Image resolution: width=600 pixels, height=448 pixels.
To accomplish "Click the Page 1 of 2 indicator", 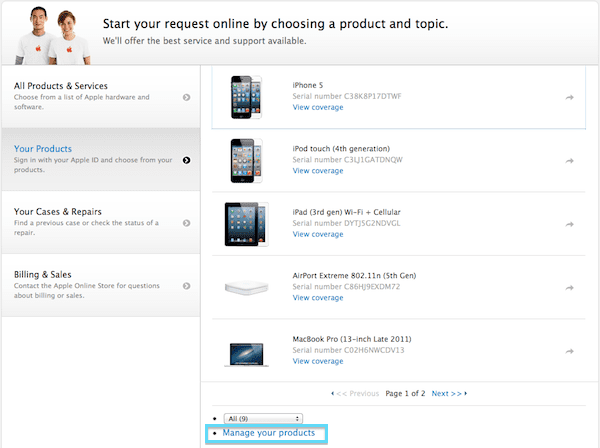I will tap(405, 394).
